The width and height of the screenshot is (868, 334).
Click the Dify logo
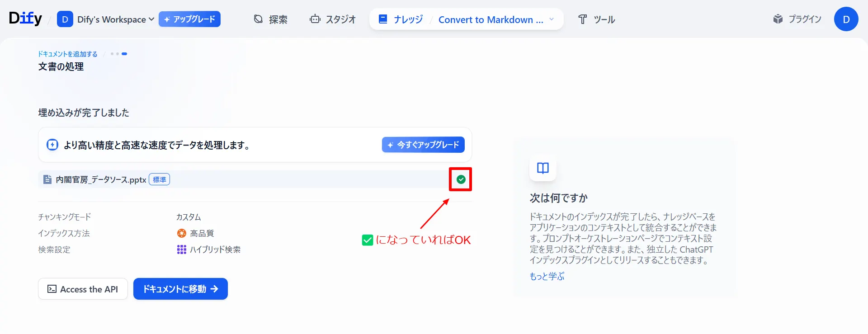coord(25,19)
